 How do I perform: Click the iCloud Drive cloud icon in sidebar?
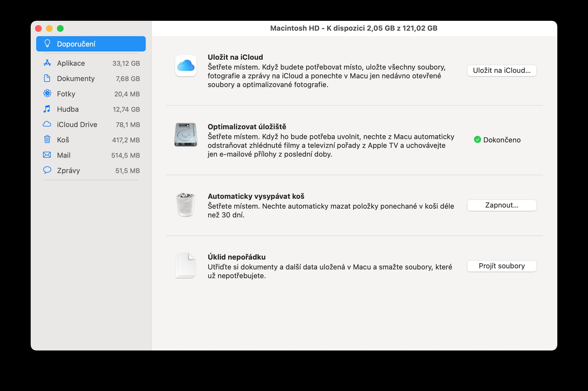coord(47,124)
